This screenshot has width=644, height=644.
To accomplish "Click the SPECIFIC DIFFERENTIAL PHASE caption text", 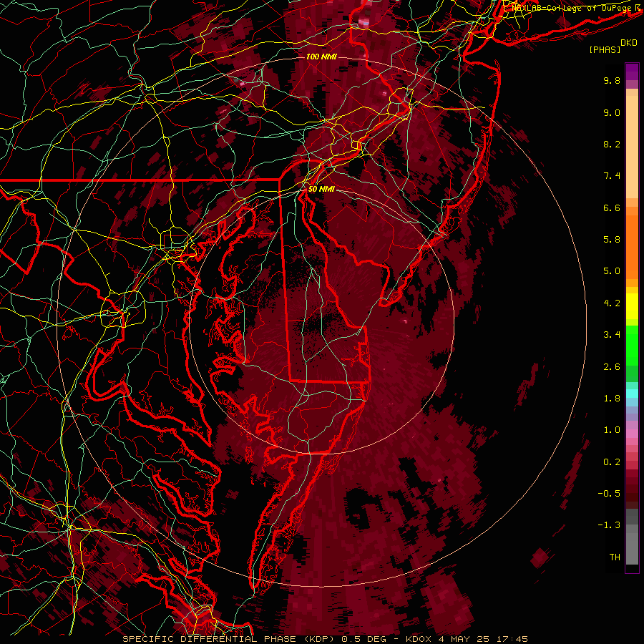I will [210, 639].
